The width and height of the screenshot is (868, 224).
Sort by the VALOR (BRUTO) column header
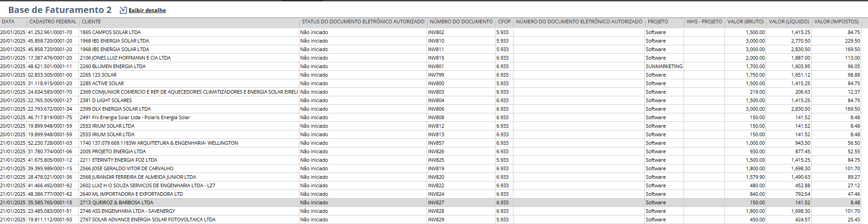tap(745, 22)
